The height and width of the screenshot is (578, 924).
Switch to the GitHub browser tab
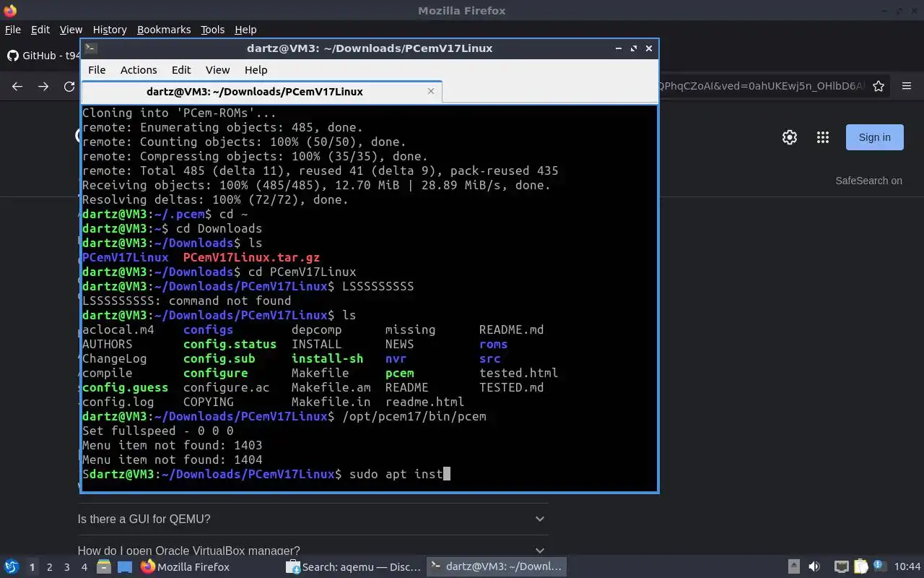coord(42,56)
